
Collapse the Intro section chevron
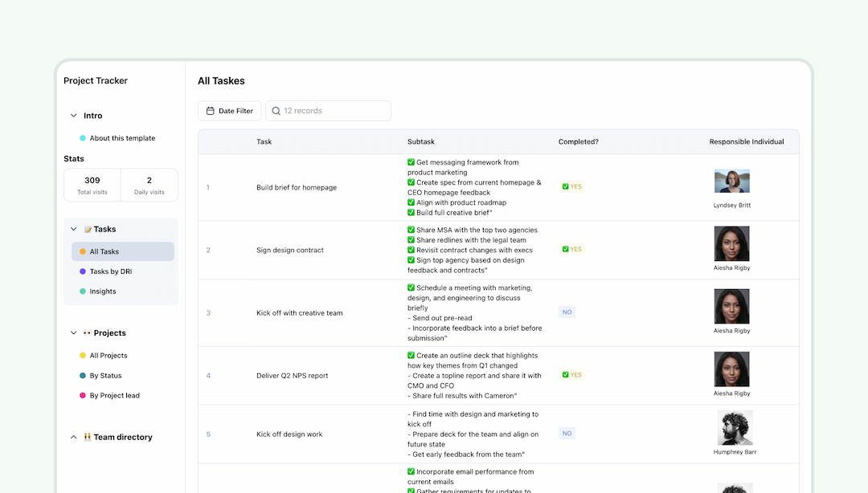tap(72, 116)
